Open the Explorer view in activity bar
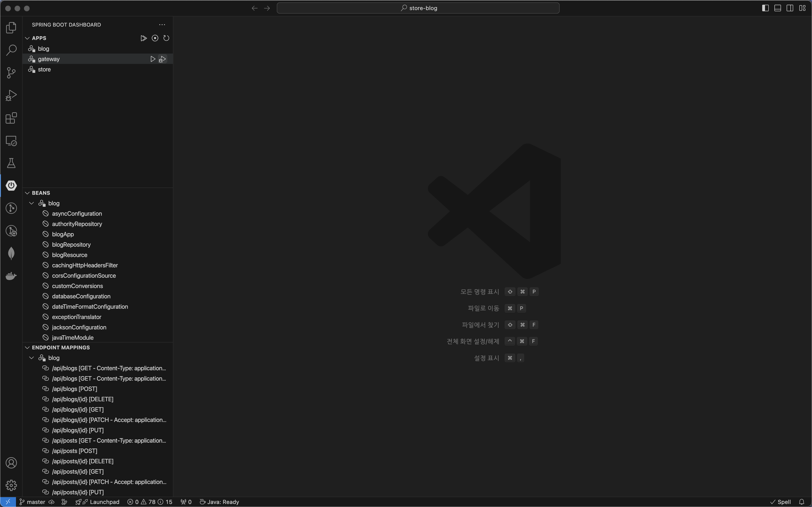The image size is (812, 507). 11,28
